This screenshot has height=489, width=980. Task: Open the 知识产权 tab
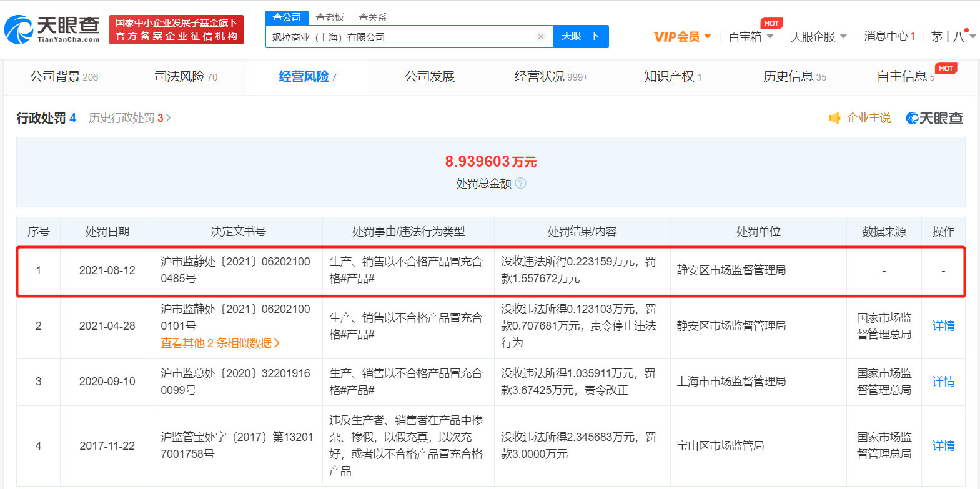click(673, 77)
